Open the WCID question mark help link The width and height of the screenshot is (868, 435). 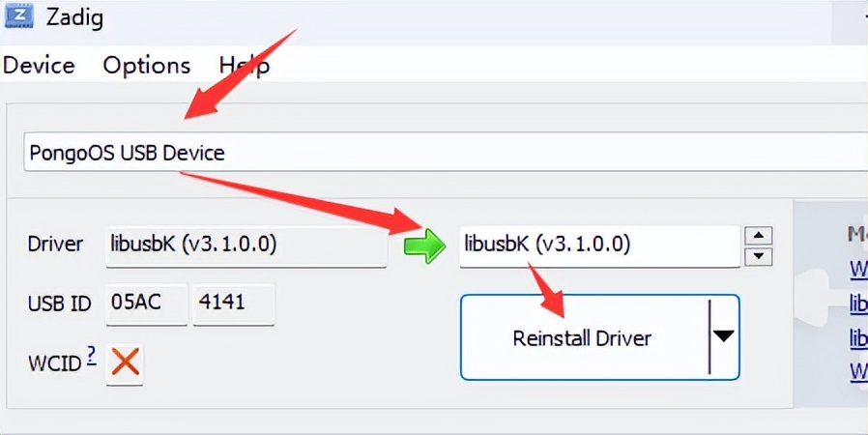pyautogui.click(x=92, y=356)
